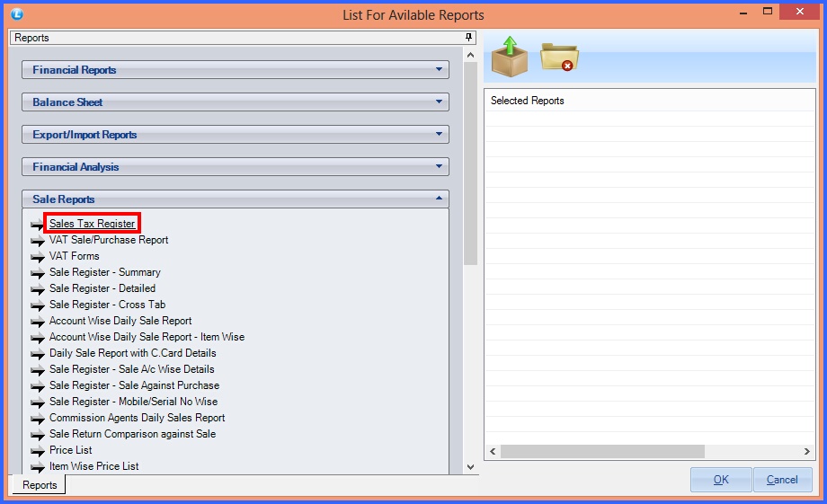Click the vertical scrollbar thumb in report list
The image size is (827, 504).
(x=470, y=164)
